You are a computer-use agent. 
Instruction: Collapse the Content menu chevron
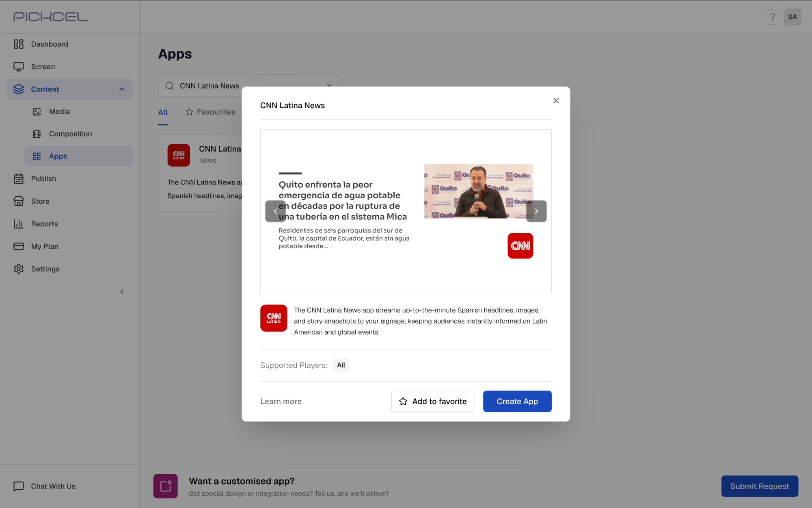(x=122, y=89)
